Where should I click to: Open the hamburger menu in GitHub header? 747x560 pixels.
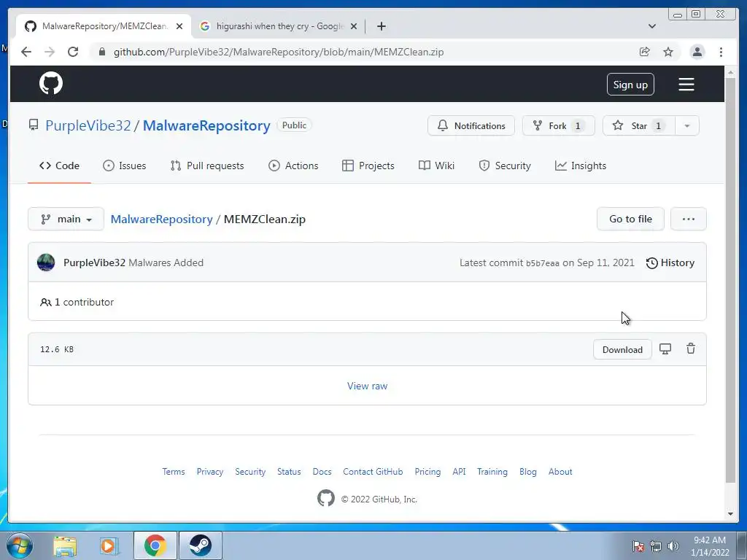[x=686, y=85]
